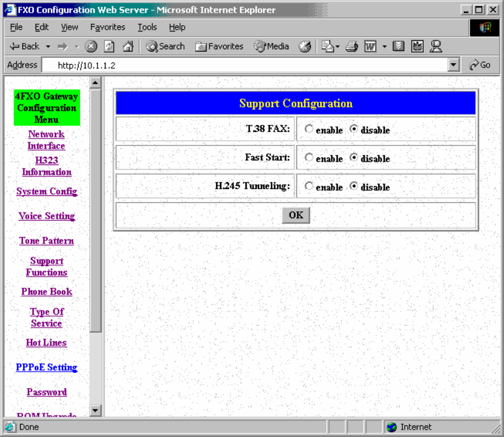Click the Stop loading toolbar icon
Image resolution: width=504 pixels, height=437 pixels.
coord(91,47)
